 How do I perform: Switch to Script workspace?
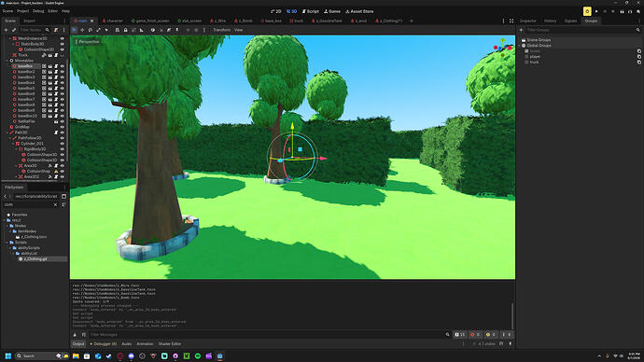311,11
